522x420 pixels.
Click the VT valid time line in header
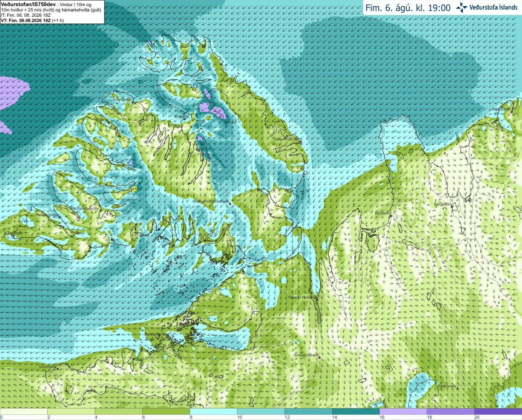pyautogui.click(x=32, y=20)
